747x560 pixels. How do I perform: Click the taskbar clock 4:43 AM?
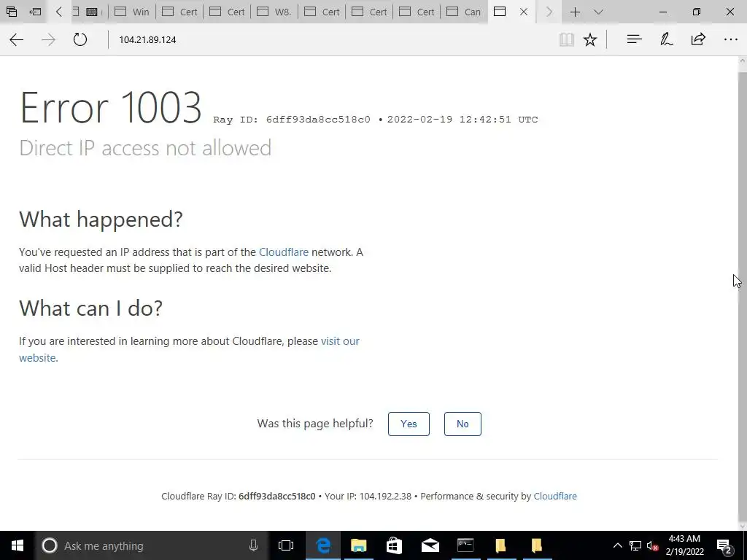[684, 545]
